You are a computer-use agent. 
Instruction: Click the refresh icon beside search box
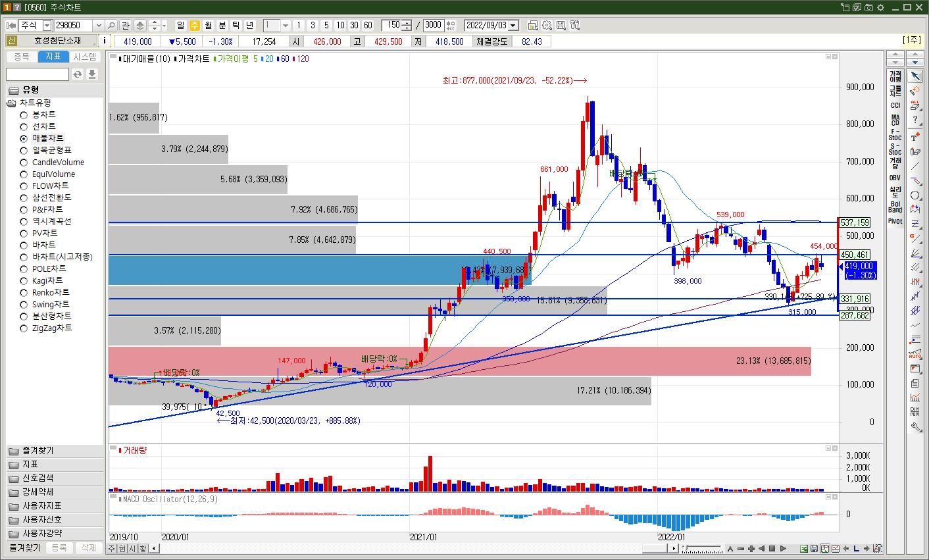coord(78,74)
